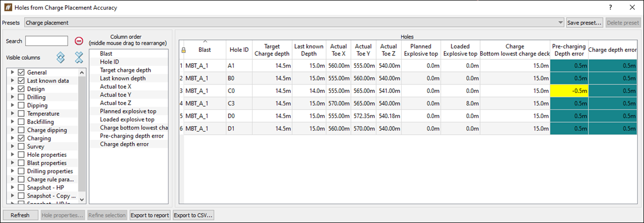Expand the Last known data node

coord(13,81)
